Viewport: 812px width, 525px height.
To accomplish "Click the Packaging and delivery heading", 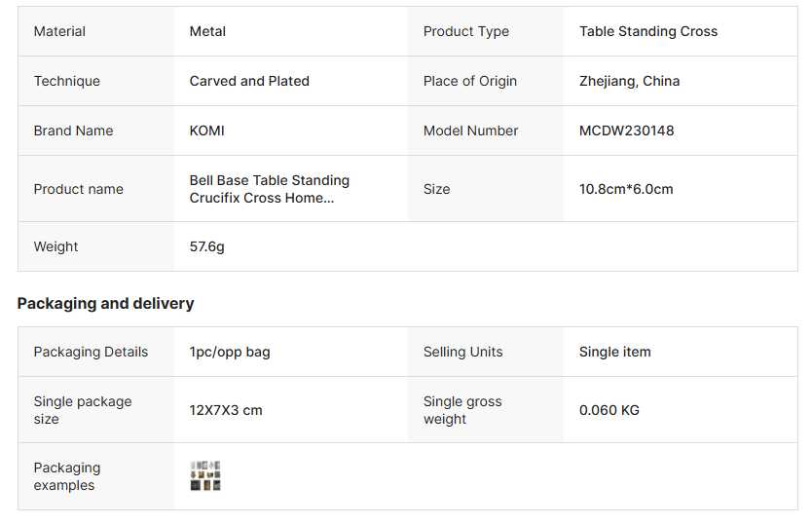I will [x=105, y=304].
